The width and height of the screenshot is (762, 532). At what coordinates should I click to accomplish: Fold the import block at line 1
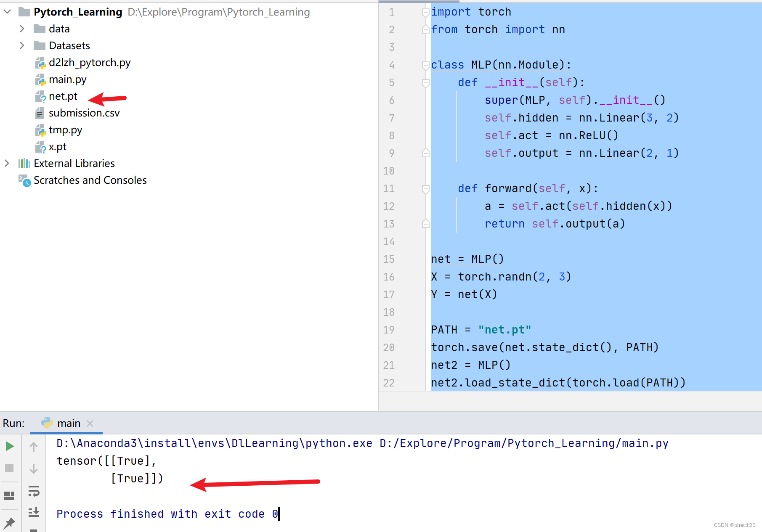pos(425,12)
